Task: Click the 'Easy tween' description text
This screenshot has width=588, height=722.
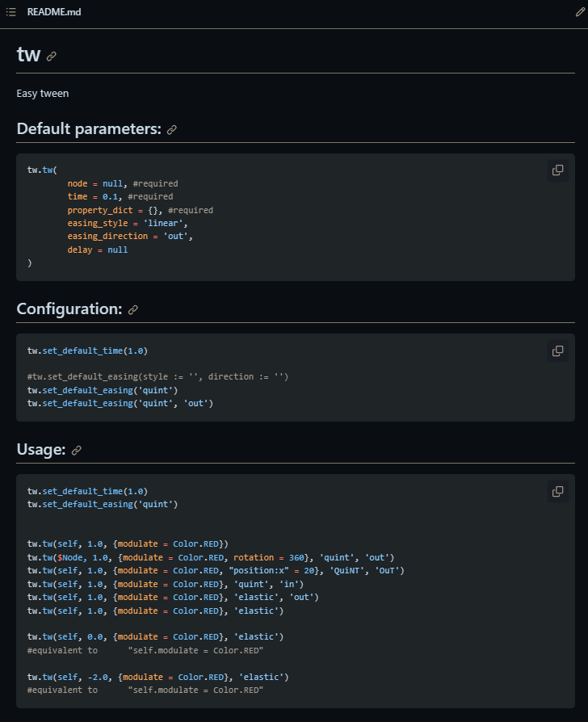Action: (x=43, y=94)
